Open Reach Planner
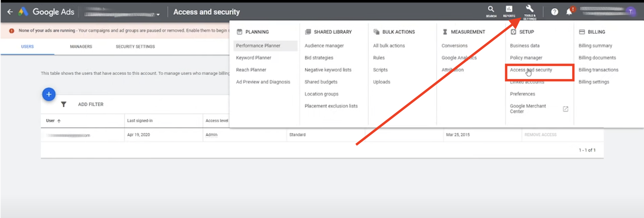The image size is (644, 218). (251, 70)
